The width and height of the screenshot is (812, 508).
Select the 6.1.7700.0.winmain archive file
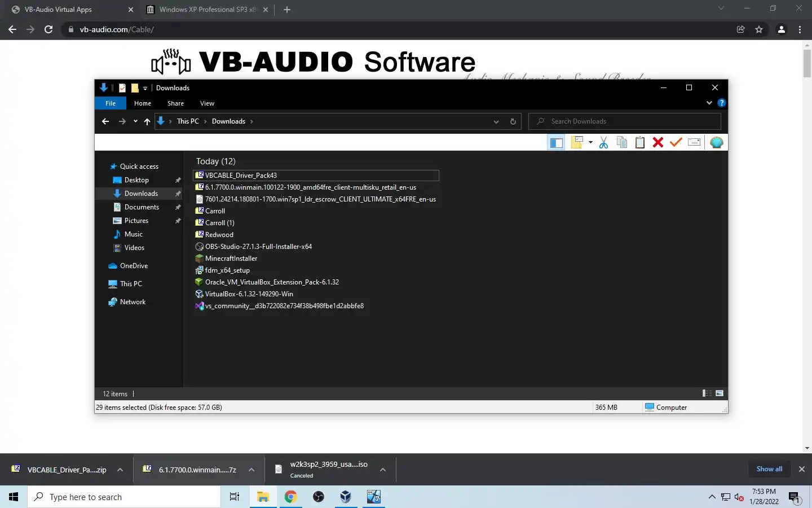point(310,187)
